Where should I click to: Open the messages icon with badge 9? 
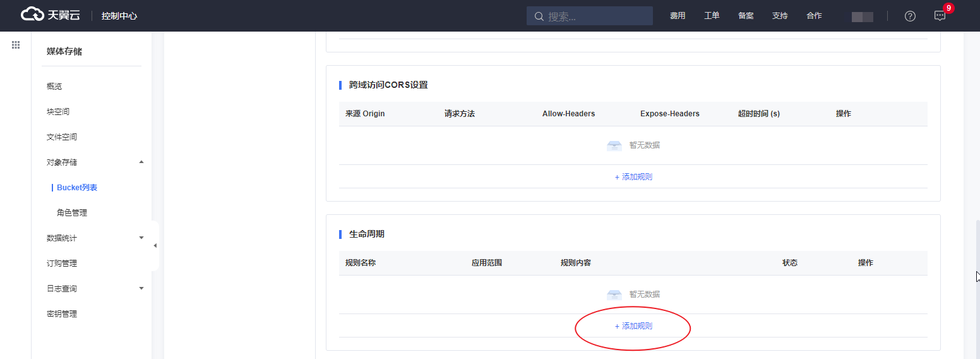(x=940, y=16)
